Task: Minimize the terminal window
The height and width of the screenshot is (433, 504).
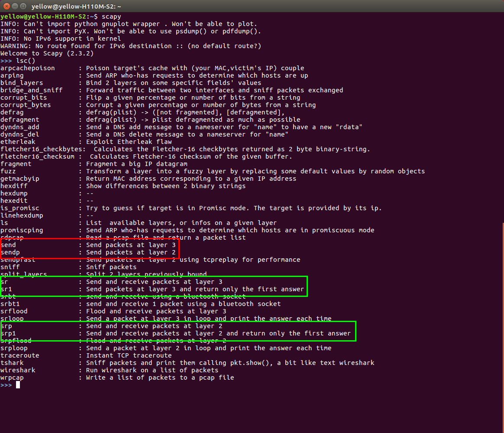Action: click(x=15, y=6)
